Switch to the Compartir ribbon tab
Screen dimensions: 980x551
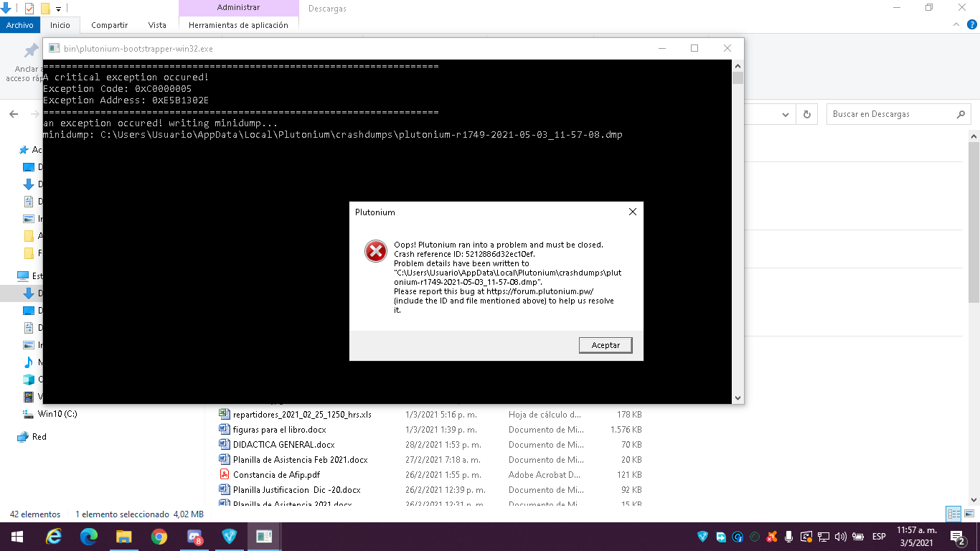[x=109, y=25]
